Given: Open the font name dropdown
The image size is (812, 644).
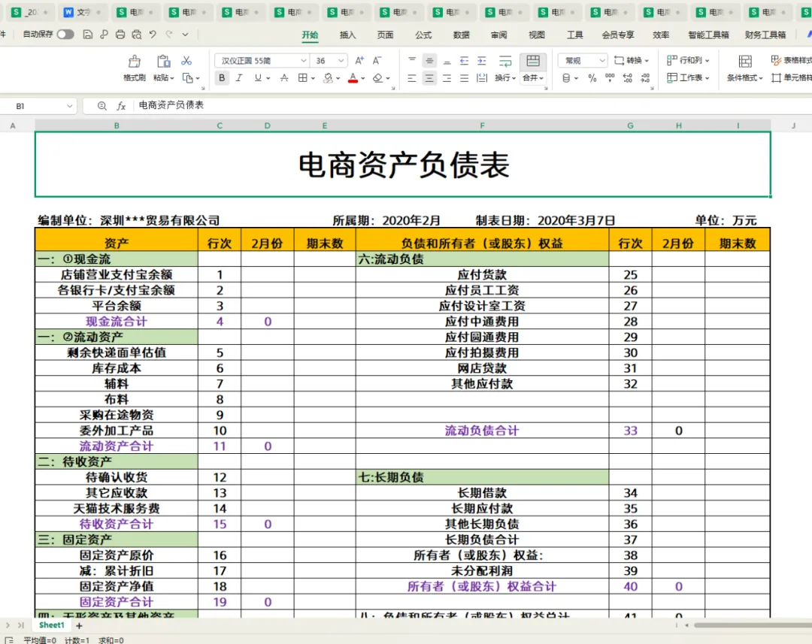Looking at the screenshot, I should 304,61.
